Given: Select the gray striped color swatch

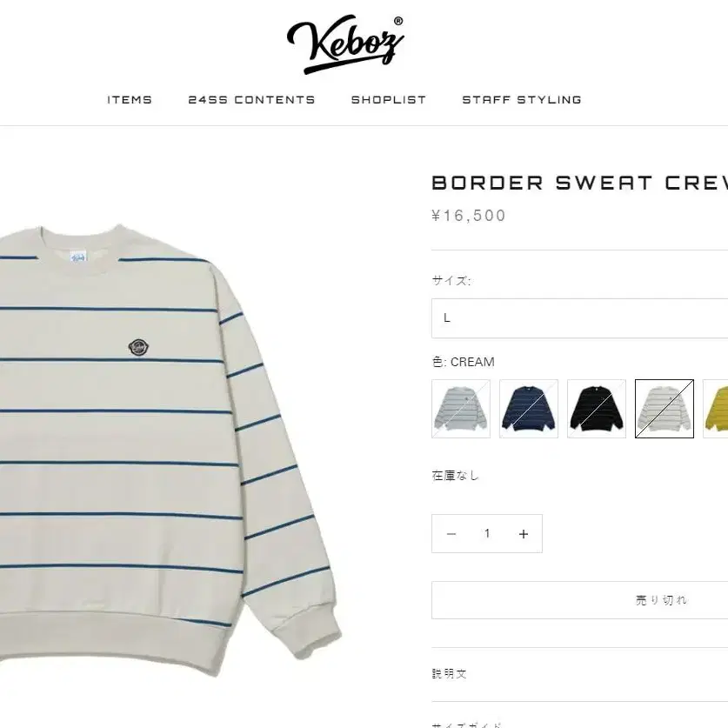Looking at the screenshot, I should pos(461,409).
